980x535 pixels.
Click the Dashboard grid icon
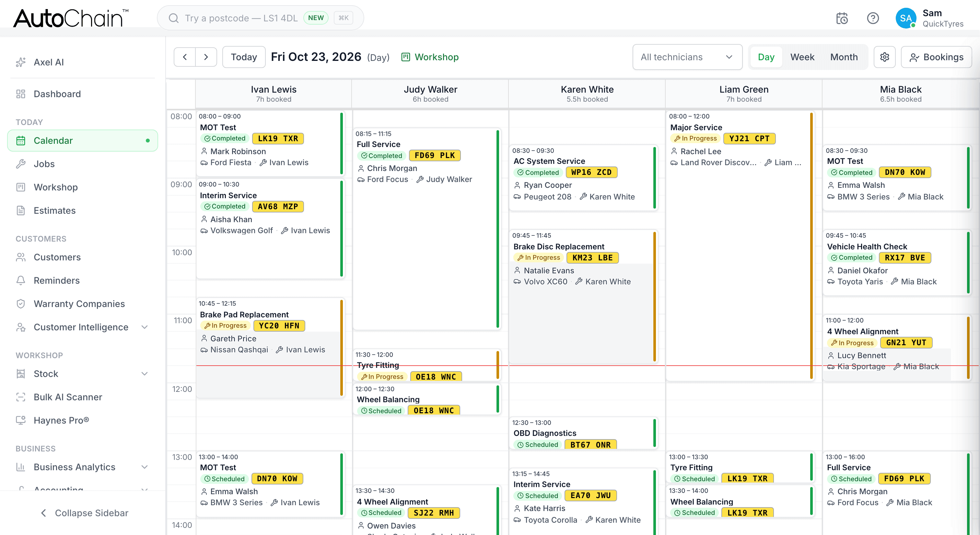pos(20,94)
